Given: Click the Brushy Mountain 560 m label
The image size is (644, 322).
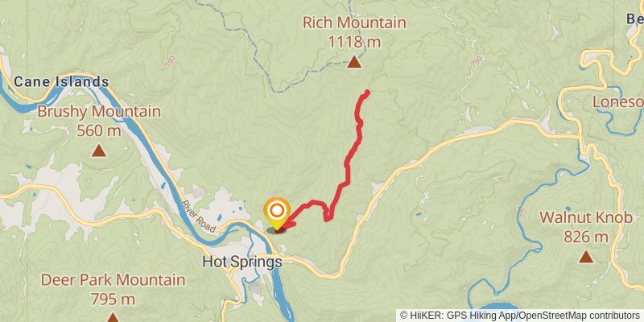Looking at the screenshot, I should tap(99, 121).
